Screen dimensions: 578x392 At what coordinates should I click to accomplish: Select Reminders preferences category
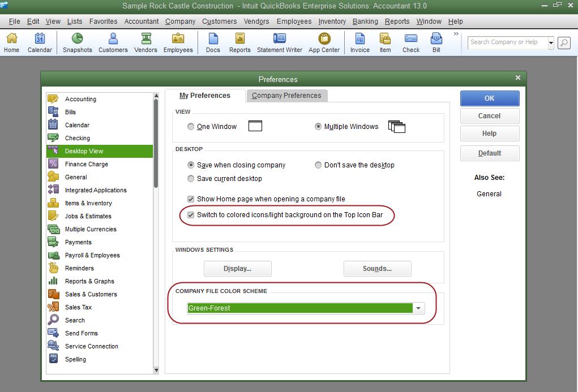click(x=100, y=268)
